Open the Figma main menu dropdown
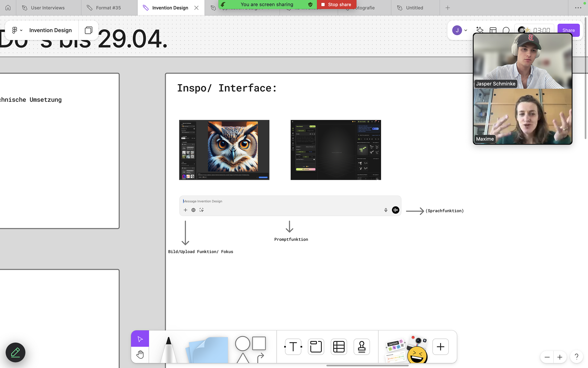This screenshot has width=588, height=368. pos(17,30)
